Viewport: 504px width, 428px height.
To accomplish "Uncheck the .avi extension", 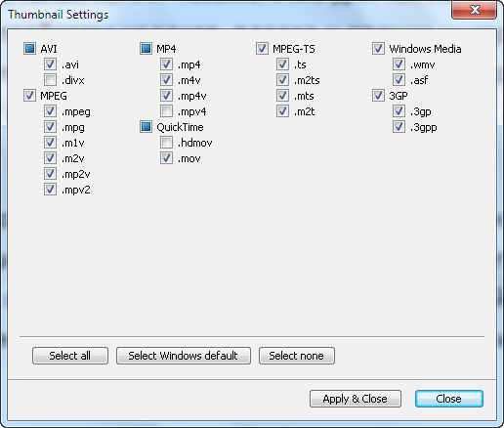I will click(x=50, y=64).
